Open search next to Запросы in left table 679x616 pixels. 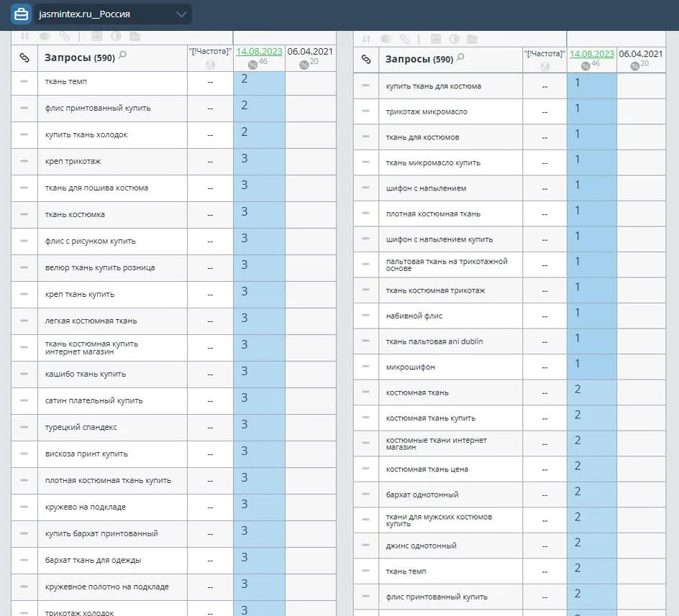(x=122, y=55)
